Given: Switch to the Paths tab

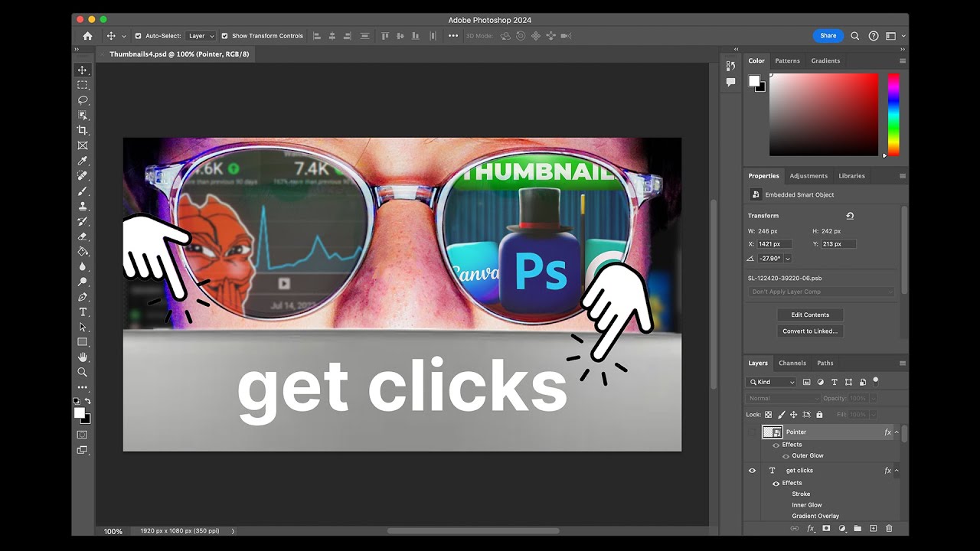Looking at the screenshot, I should [825, 364].
